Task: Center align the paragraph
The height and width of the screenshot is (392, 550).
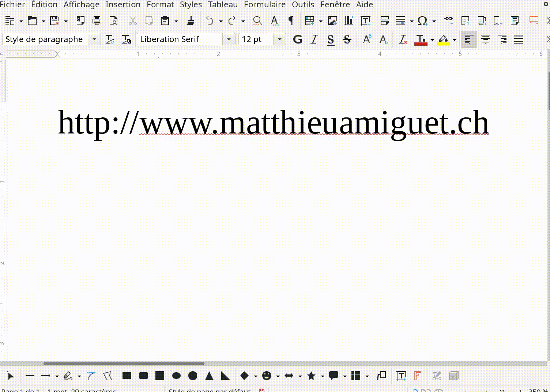Action: 486,39
